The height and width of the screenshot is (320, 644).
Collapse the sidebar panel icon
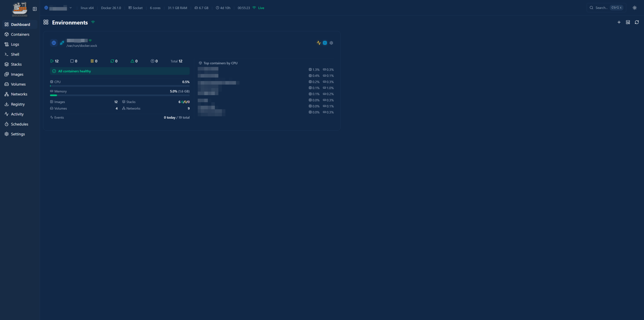[35, 9]
